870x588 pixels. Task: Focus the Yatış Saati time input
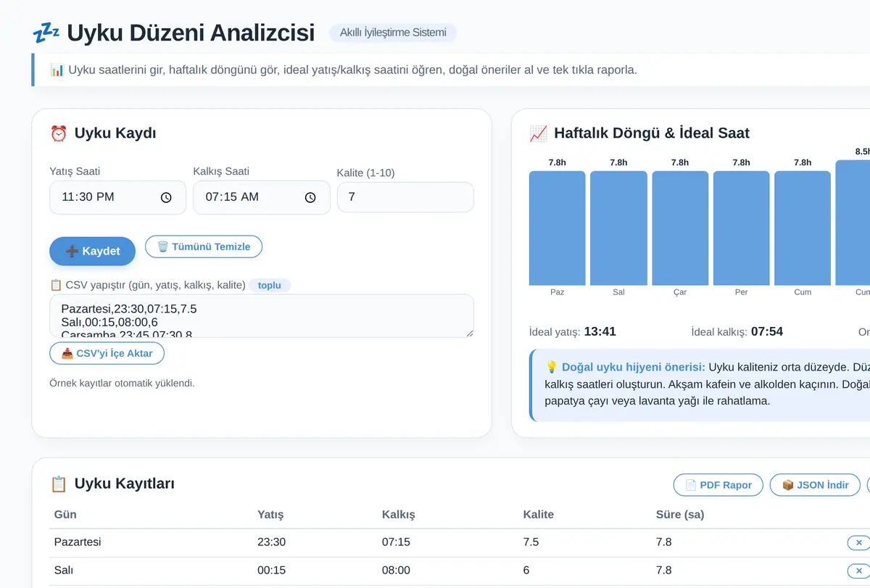point(117,197)
